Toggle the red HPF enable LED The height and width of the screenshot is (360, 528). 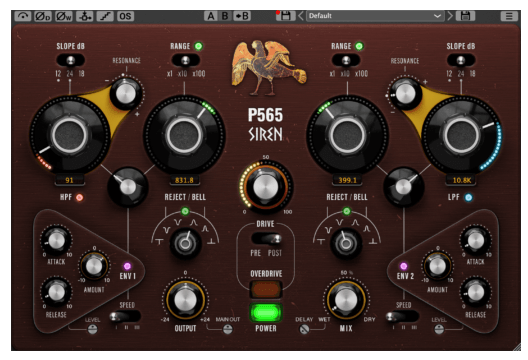pos(80,197)
